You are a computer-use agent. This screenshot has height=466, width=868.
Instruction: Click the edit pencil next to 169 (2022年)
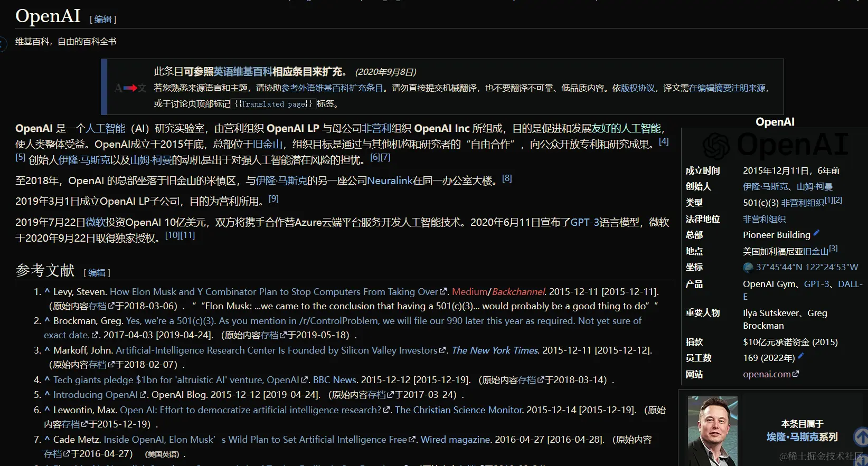[x=800, y=356]
